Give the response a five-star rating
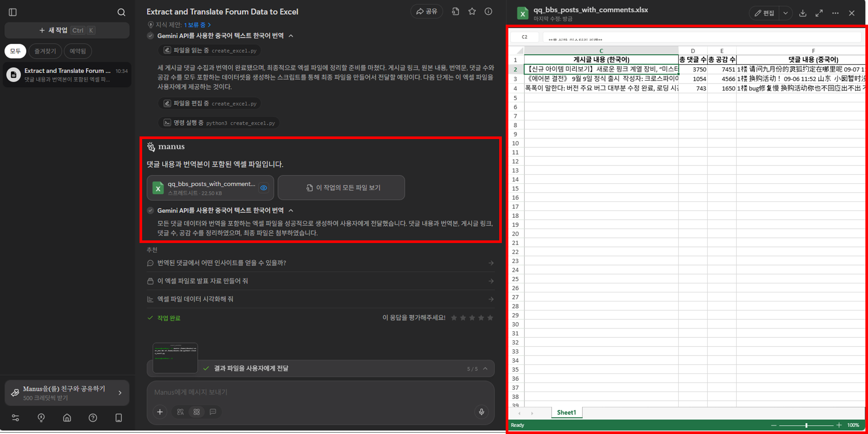 pos(490,318)
